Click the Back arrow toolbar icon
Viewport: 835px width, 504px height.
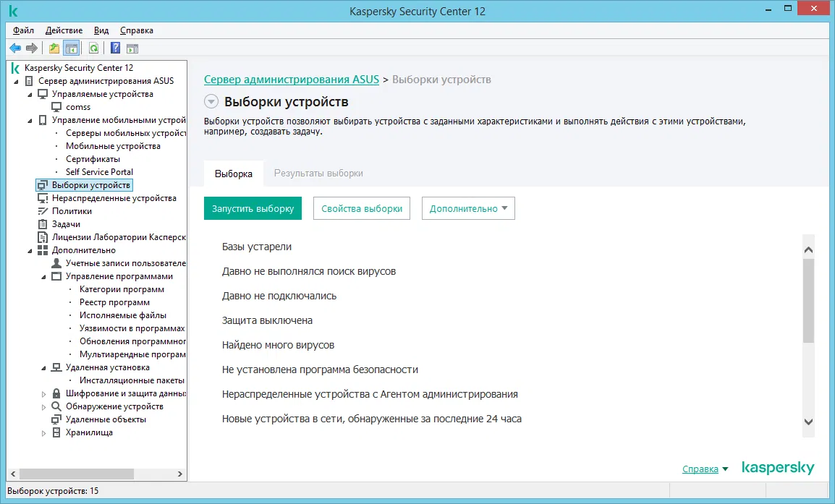pos(15,48)
